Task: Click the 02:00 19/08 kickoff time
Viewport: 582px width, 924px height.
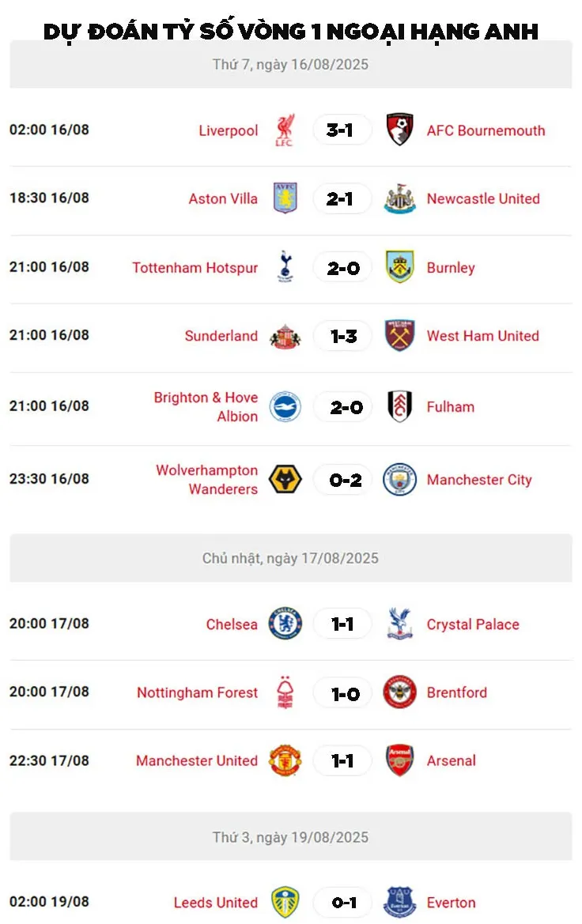Action: click(49, 902)
